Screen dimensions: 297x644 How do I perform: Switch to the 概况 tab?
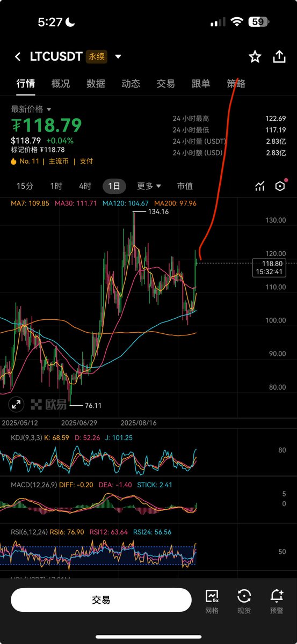(61, 84)
